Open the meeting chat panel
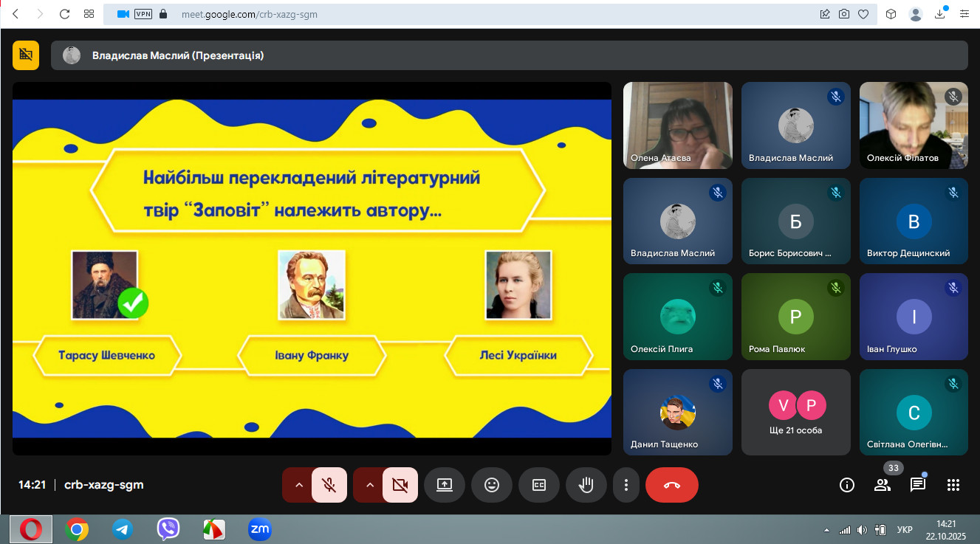Viewport: 980px width, 544px height. pos(918,485)
